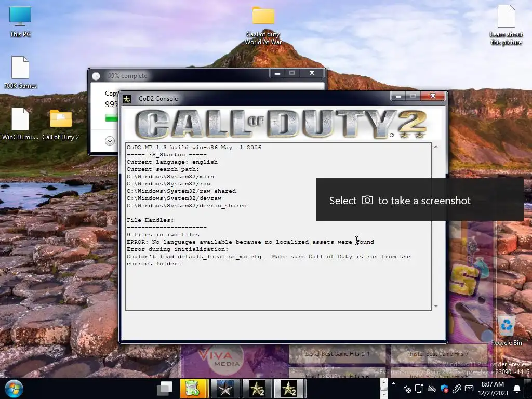This screenshot has height=399, width=532.
Task: Open the notification bell
Action: (517, 389)
